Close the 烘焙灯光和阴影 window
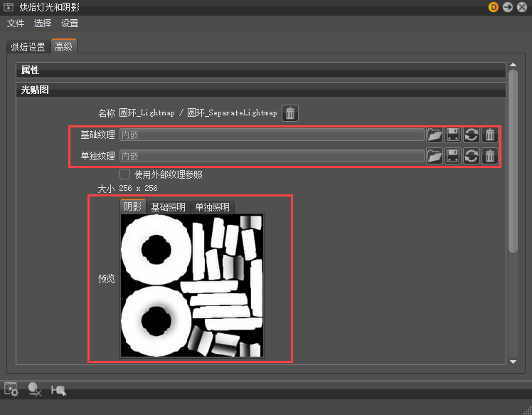The width and height of the screenshot is (532, 415). (522, 7)
